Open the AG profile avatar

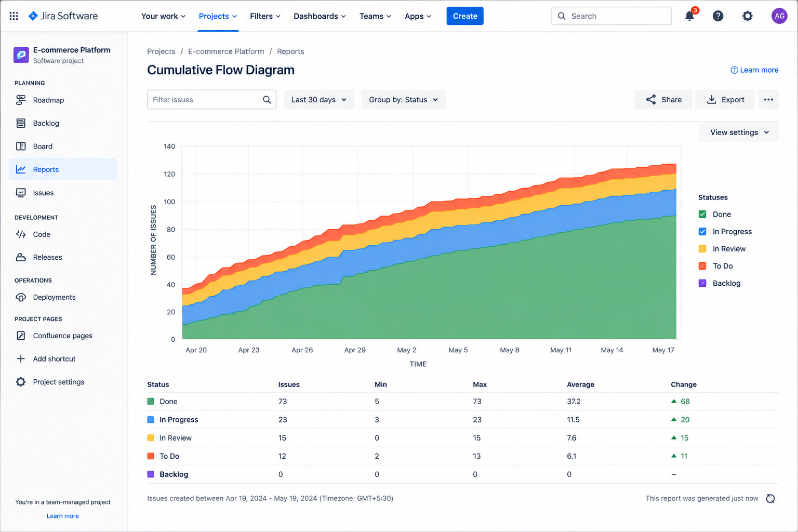point(779,16)
